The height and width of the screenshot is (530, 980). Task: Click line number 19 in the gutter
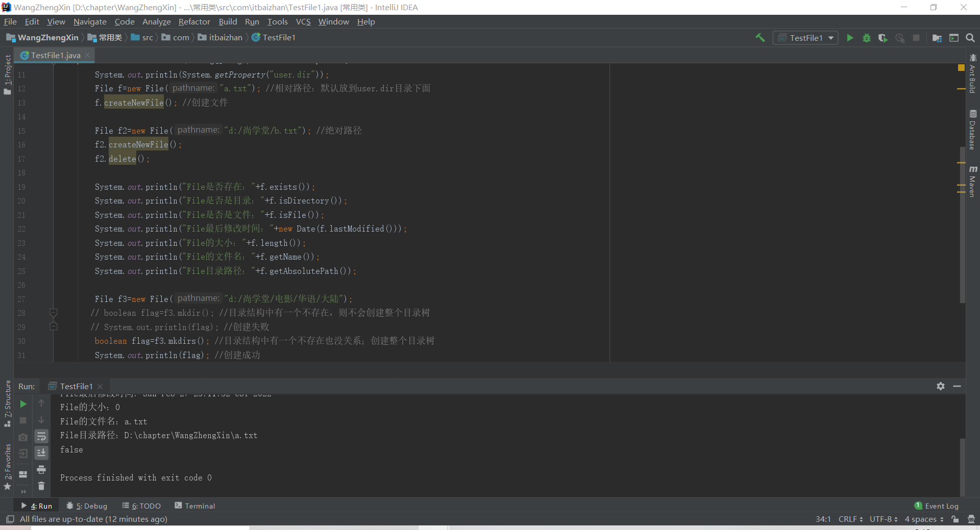tap(21, 187)
